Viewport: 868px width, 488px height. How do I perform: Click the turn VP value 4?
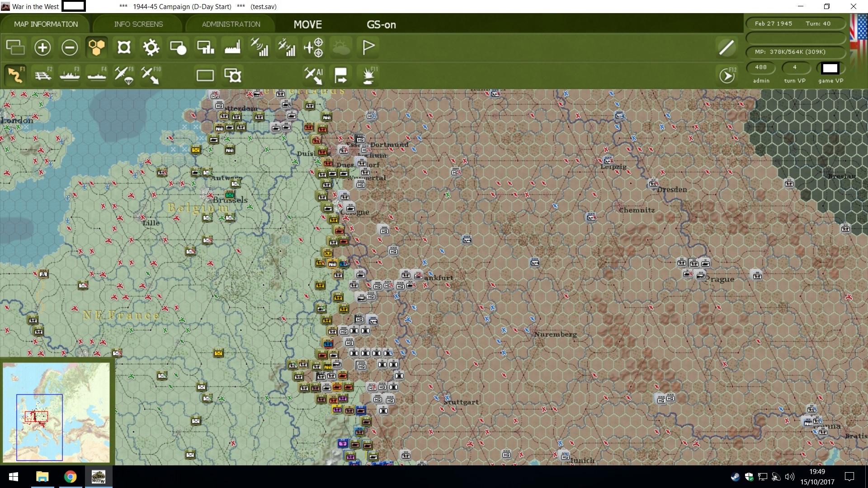tap(795, 67)
